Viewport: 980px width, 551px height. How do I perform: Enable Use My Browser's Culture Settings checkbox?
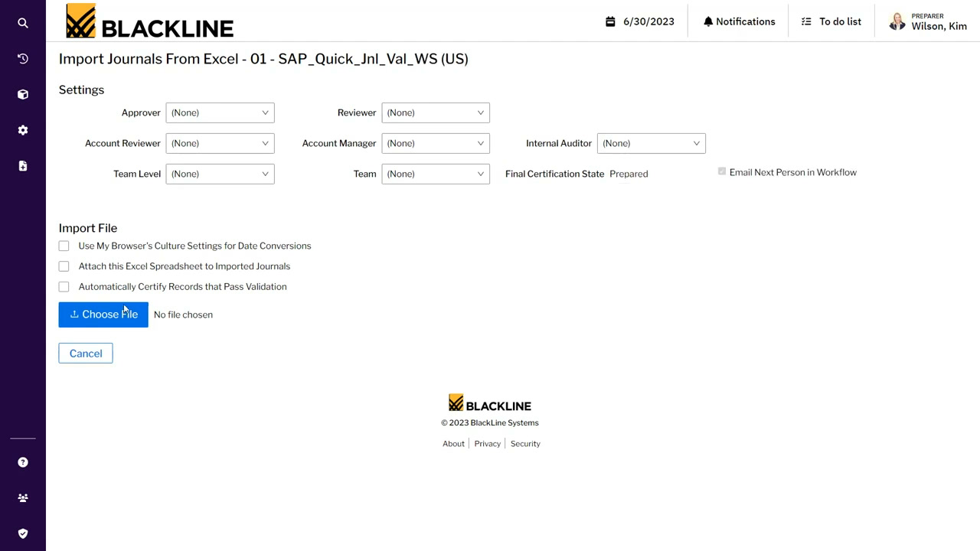click(x=64, y=246)
